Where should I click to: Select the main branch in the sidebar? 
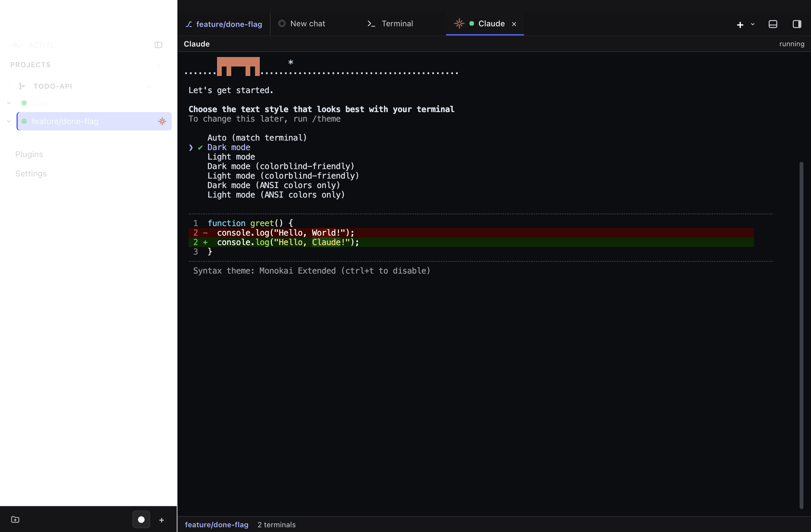(x=41, y=103)
